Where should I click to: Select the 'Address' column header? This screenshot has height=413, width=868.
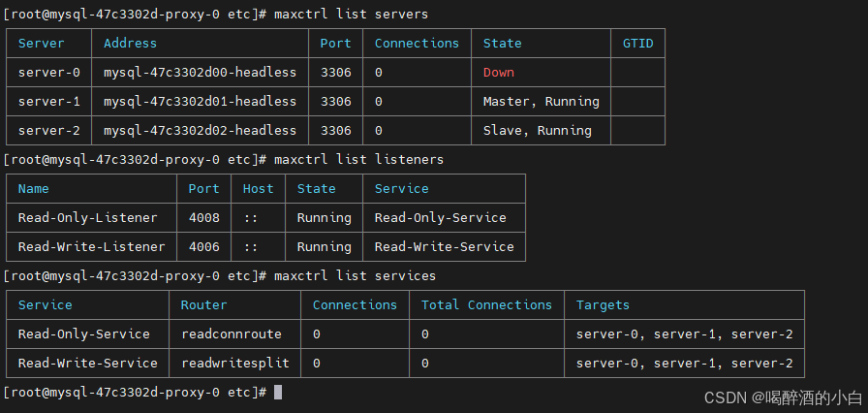tap(130, 44)
